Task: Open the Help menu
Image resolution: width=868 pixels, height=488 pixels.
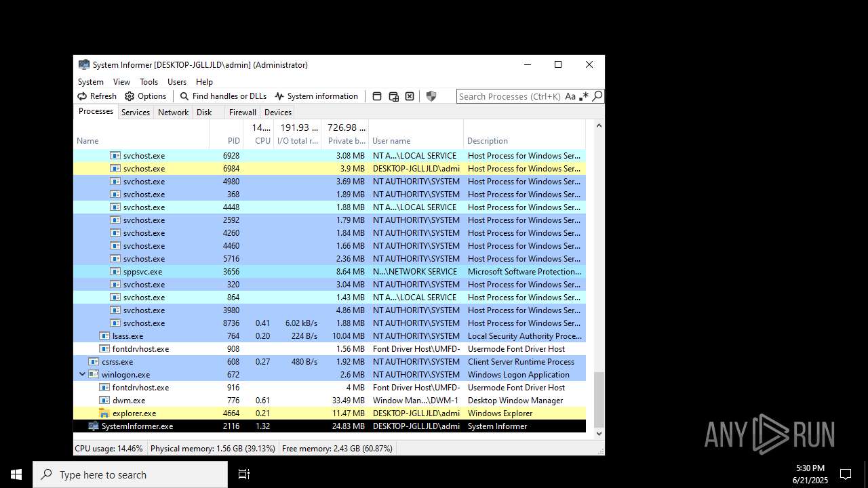Action: 204,82
